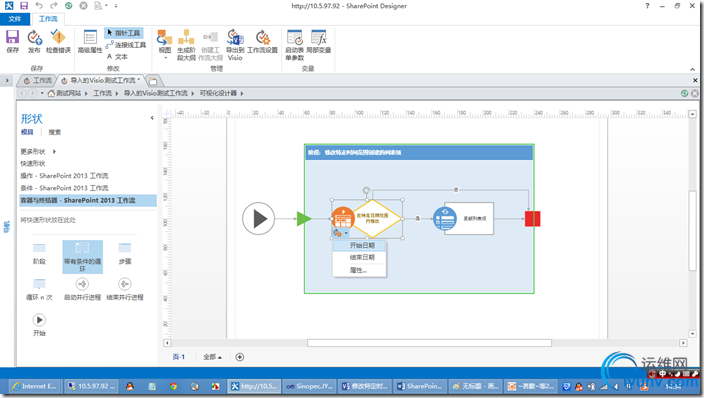
Task: Click the Help question mark icon
Action: tap(647, 6)
